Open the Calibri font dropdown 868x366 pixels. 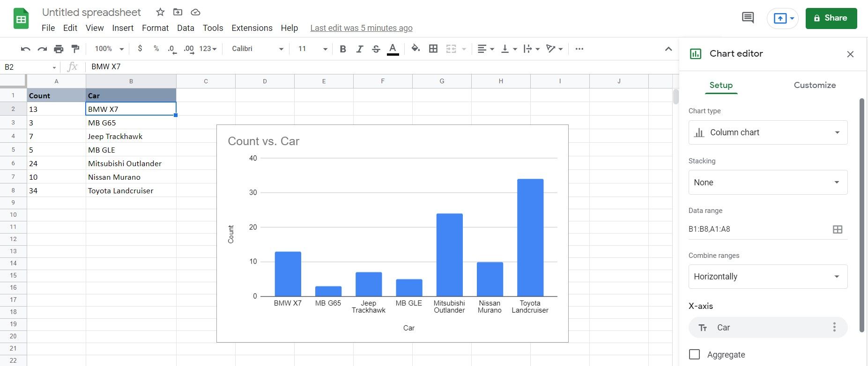[258, 49]
